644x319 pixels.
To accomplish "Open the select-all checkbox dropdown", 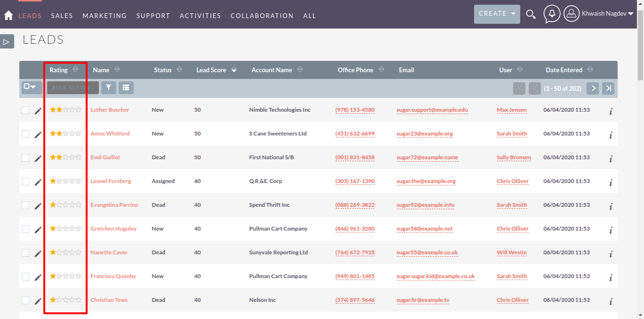I will [x=31, y=87].
